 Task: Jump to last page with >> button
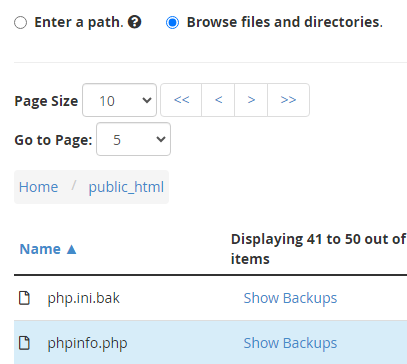point(288,100)
